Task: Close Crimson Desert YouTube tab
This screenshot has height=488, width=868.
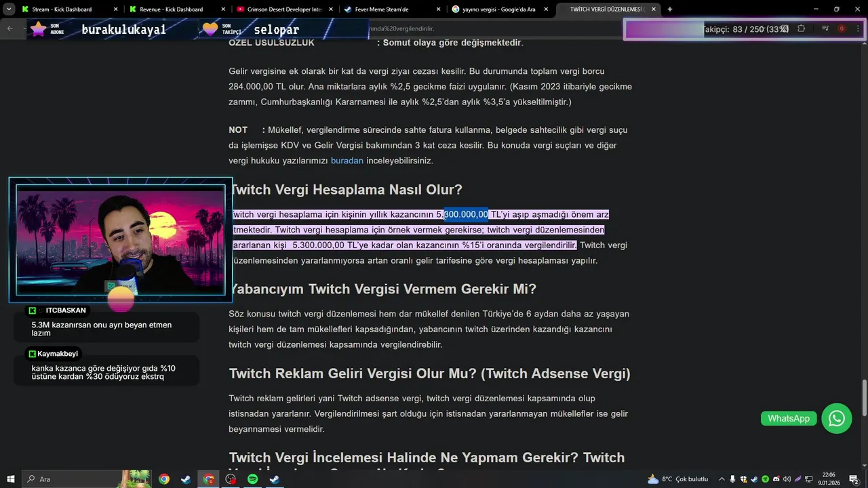Action: (331, 9)
